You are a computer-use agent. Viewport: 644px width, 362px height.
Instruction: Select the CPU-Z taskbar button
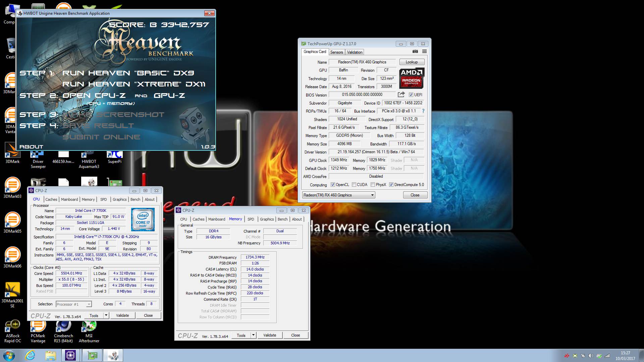click(70, 355)
